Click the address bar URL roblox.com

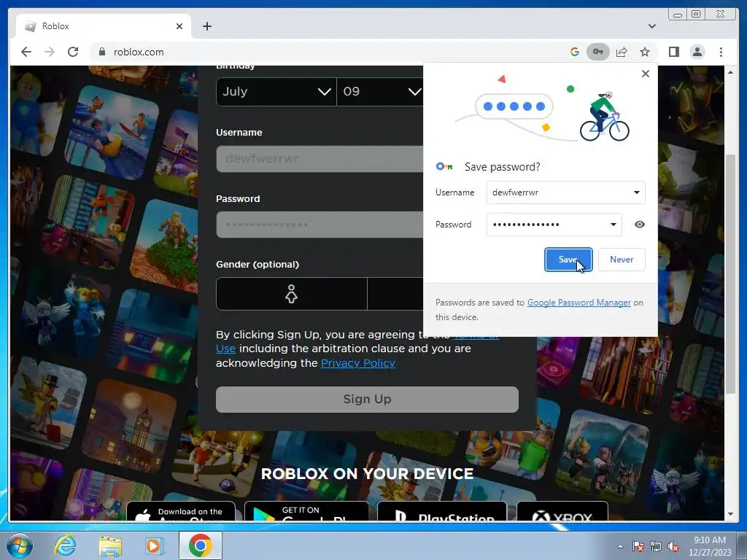tap(139, 52)
